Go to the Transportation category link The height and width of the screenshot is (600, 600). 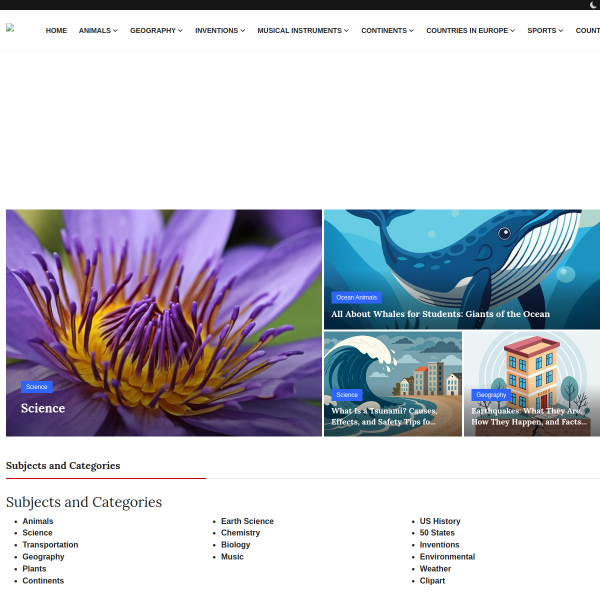pyautogui.click(x=50, y=545)
